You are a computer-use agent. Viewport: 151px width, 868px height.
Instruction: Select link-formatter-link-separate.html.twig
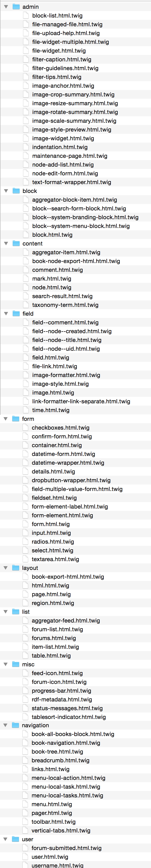pyautogui.click(x=81, y=401)
